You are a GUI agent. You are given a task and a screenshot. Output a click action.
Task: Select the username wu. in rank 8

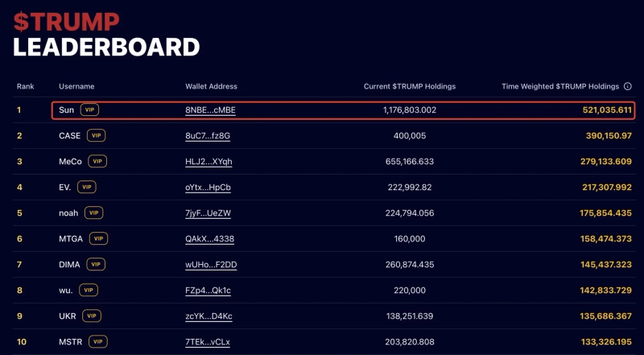[x=65, y=290]
